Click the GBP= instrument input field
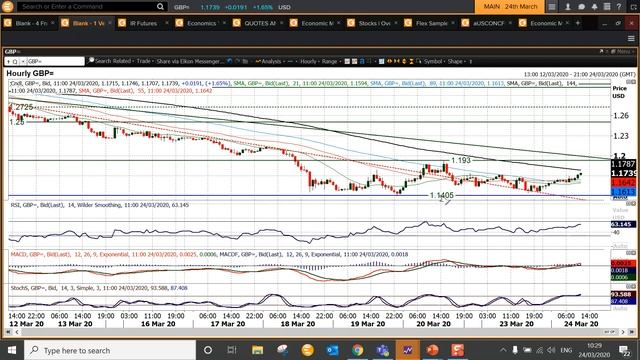Screen dimensions: 640x360 tap(56, 61)
